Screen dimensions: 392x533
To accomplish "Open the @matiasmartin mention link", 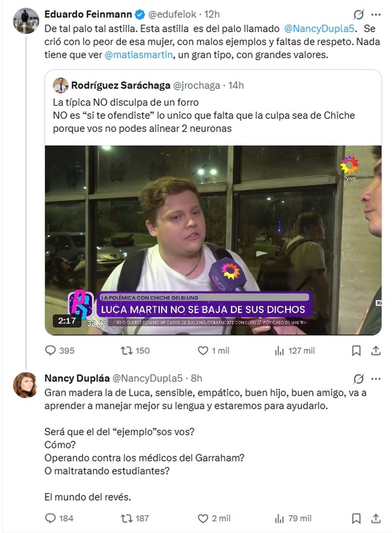I will pos(139,55).
